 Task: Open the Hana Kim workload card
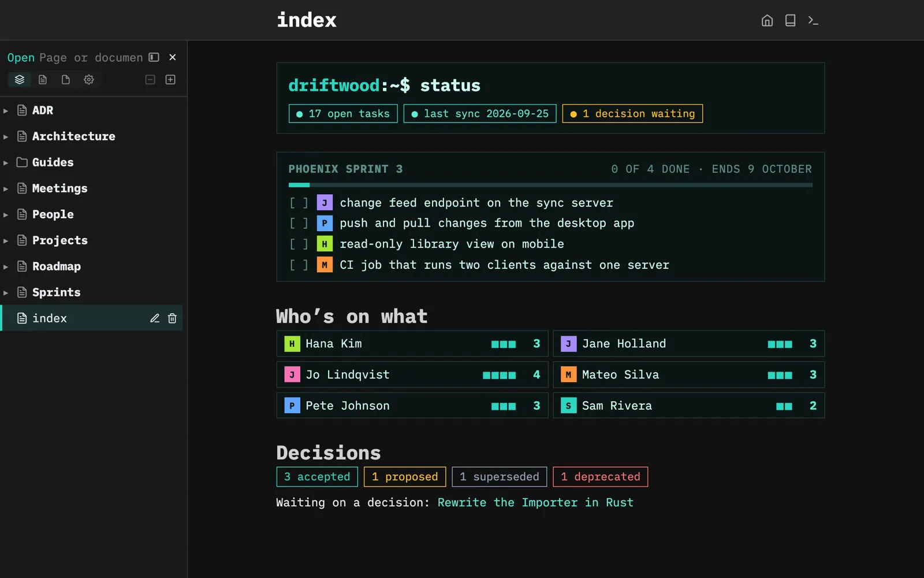412,344
